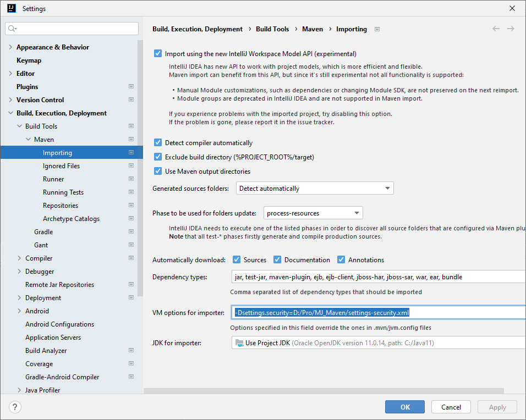Toggle the Documentation download checkbox
This screenshot has width=526, height=420.
click(x=277, y=260)
